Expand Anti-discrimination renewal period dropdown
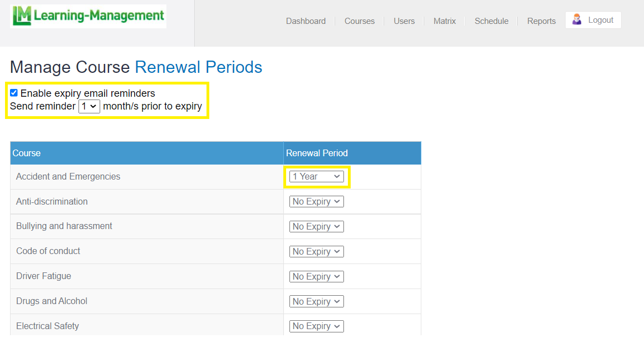Viewport: 644px width, 338px height. (316, 202)
